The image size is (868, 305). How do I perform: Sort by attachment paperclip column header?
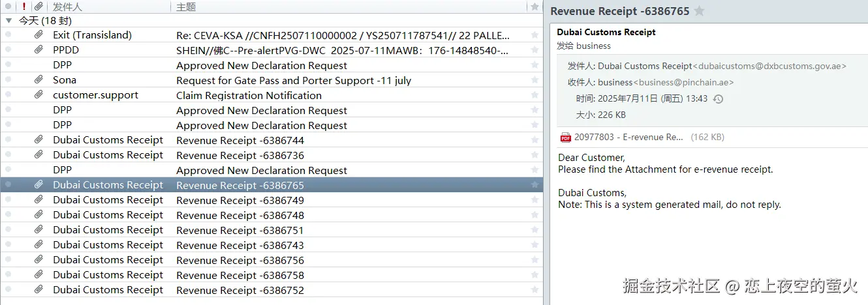39,7
